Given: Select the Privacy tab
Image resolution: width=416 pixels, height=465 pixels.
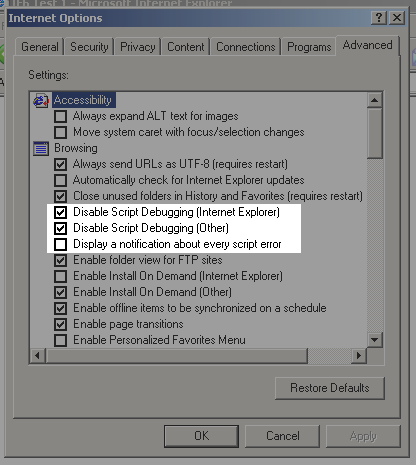Looking at the screenshot, I should [x=138, y=47].
